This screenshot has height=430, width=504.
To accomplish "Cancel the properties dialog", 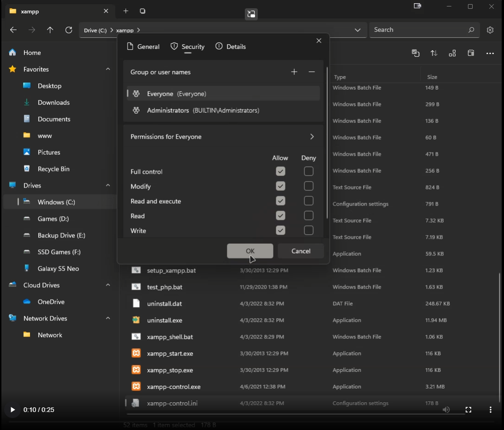I will (301, 251).
